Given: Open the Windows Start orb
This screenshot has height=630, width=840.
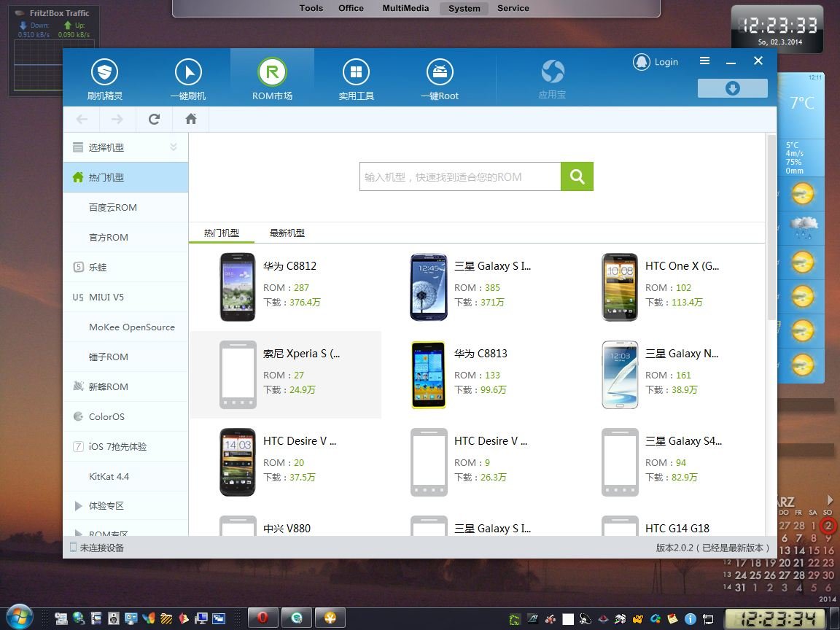Looking at the screenshot, I should [x=20, y=618].
